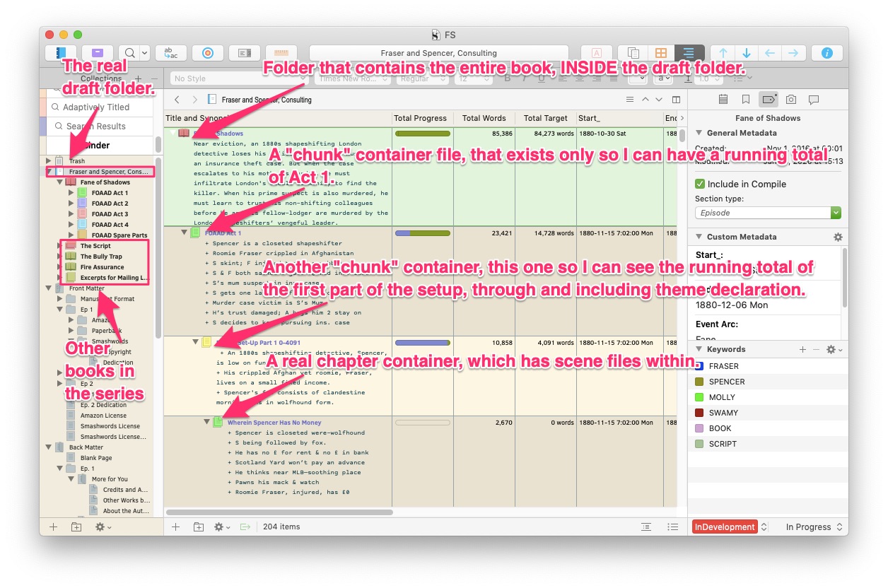Select Outliner view mode button
Image resolution: width=888 pixels, height=588 pixels.
point(689,53)
